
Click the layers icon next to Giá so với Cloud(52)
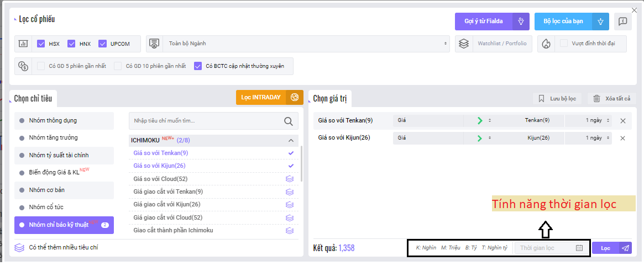pyautogui.click(x=289, y=179)
